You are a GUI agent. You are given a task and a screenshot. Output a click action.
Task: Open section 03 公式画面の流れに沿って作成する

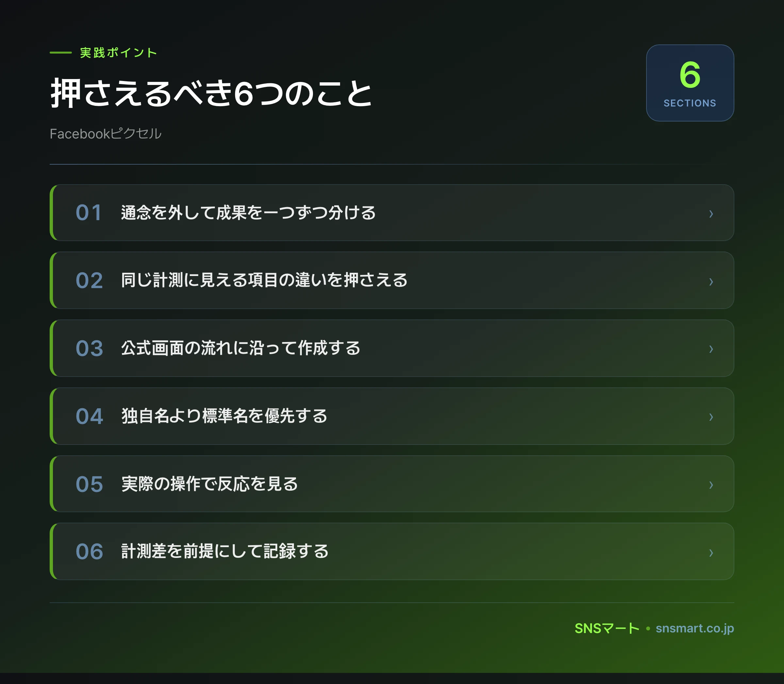click(392, 348)
